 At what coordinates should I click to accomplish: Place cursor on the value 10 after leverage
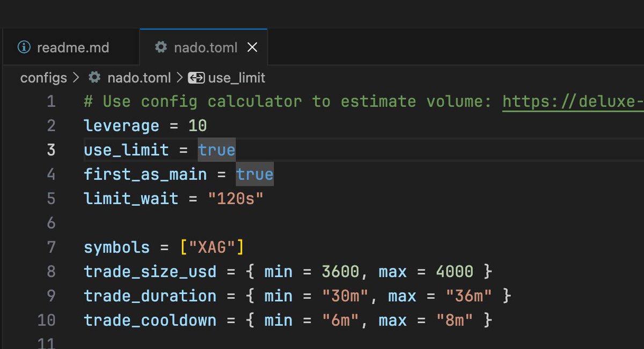[x=198, y=126]
